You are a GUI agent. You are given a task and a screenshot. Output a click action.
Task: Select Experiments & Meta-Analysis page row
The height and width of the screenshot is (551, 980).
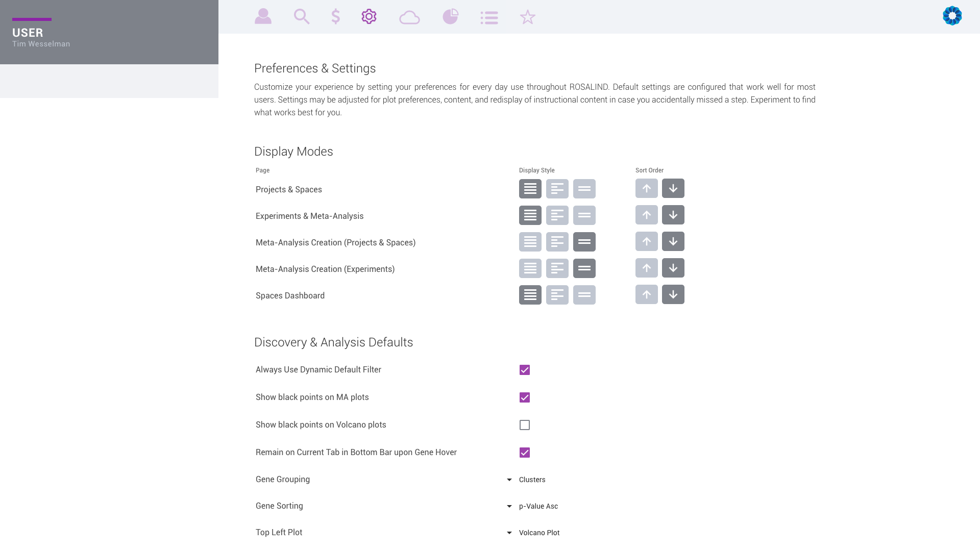310,215
